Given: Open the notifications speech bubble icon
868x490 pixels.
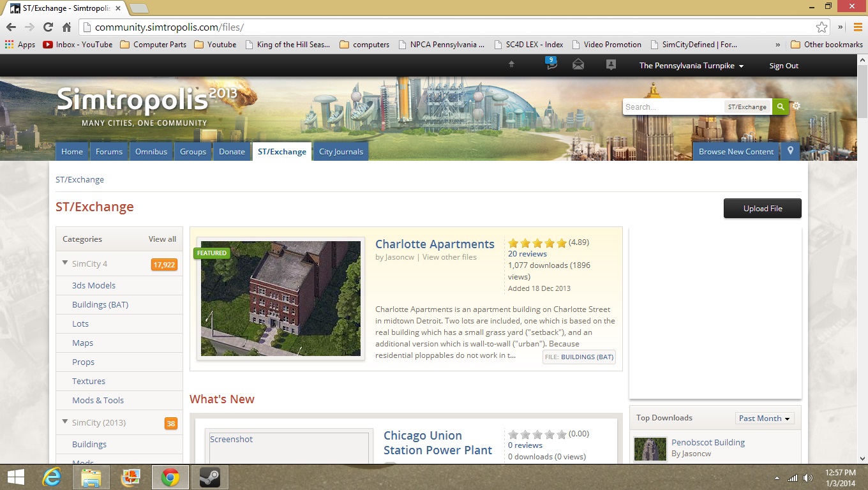Looking at the screenshot, I should pyautogui.click(x=551, y=64).
